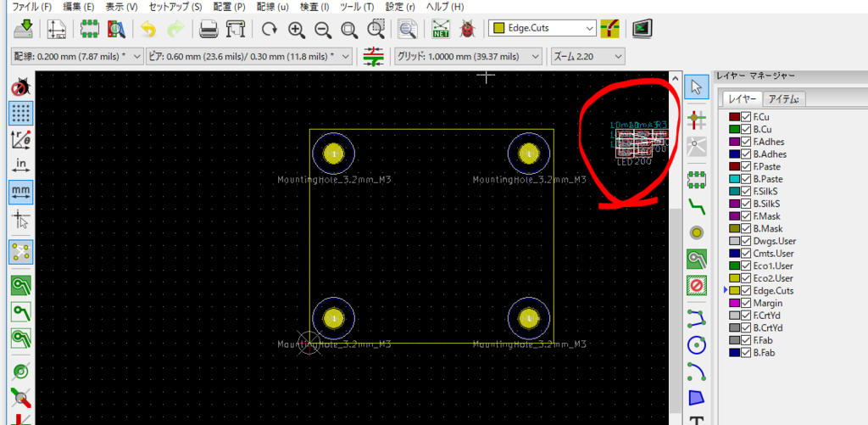Viewport: 868px width, 425px height.
Task: Switch to the アイテム tab
Action: click(x=784, y=98)
